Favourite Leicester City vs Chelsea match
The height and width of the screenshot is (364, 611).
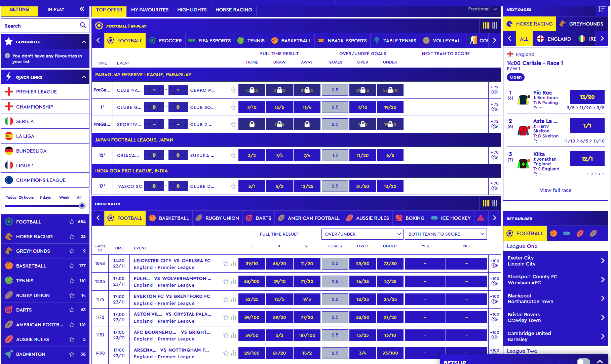226,264
